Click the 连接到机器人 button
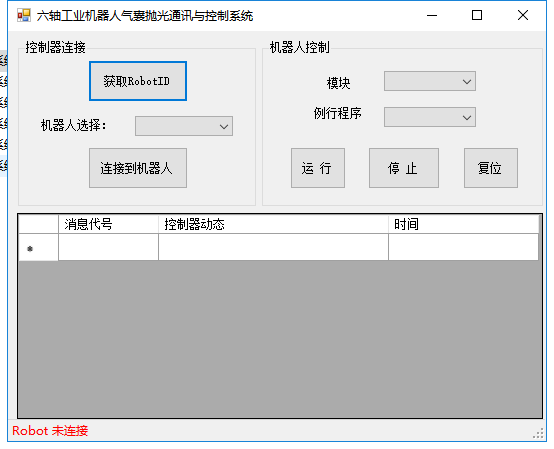Screen dimensions: 554x449 pos(138,168)
